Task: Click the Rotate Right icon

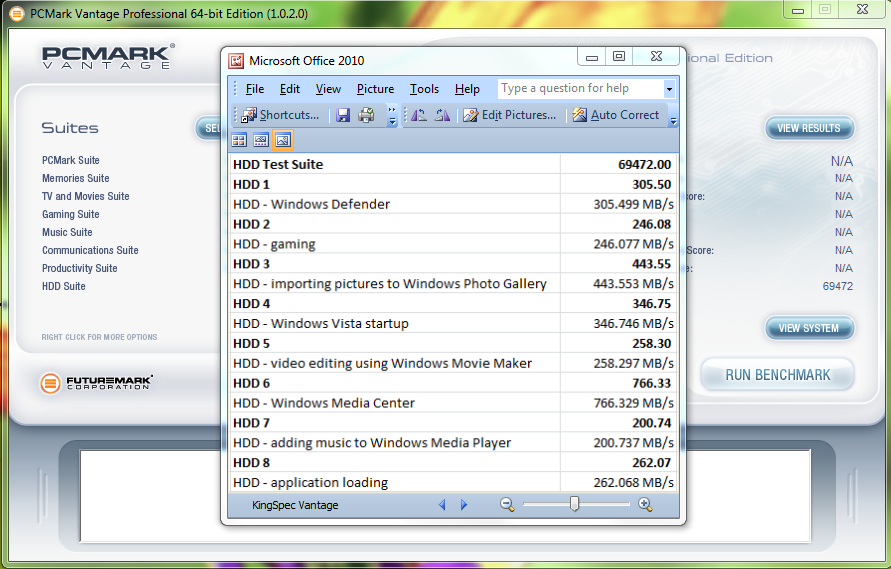Action: pos(442,115)
